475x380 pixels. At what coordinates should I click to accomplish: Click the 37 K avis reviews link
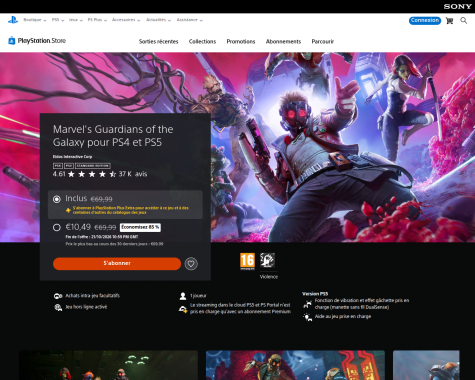coord(133,174)
